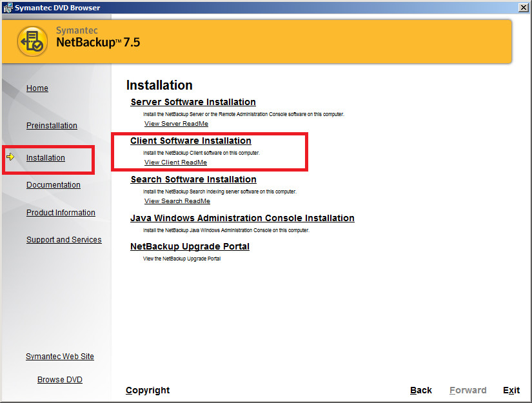
Task: View the Search ReadMe
Action: (x=177, y=201)
